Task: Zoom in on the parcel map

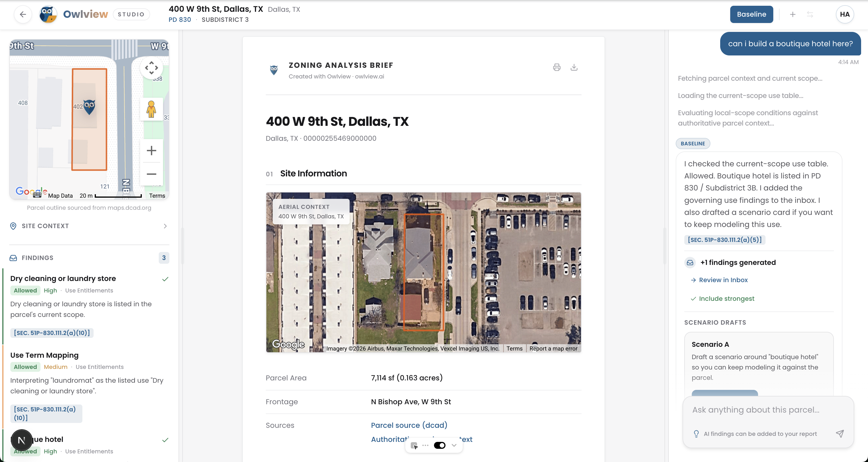Action: pyautogui.click(x=151, y=150)
